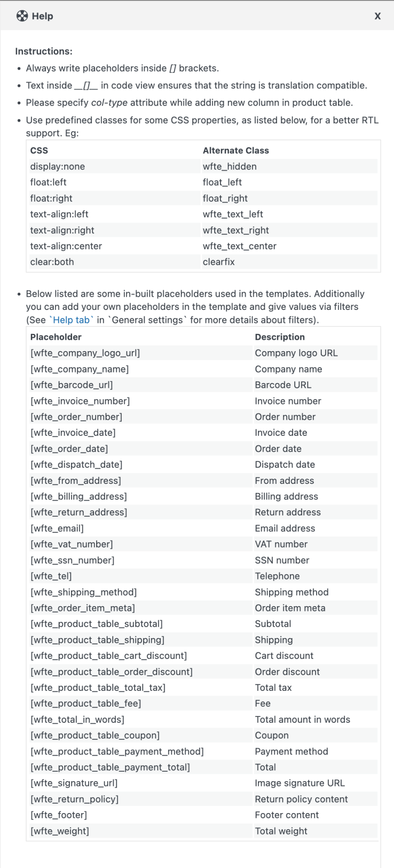Click the Alternate Class column header

pyautogui.click(x=236, y=151)
